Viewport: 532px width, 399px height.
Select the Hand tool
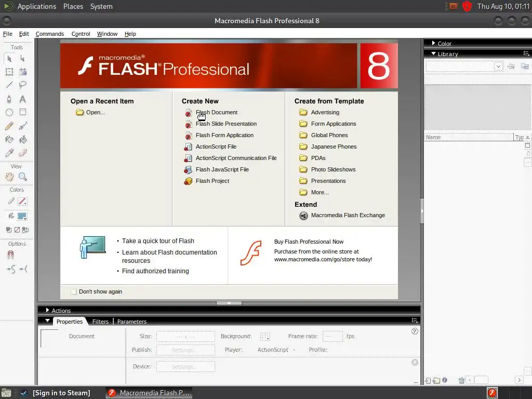9,177
